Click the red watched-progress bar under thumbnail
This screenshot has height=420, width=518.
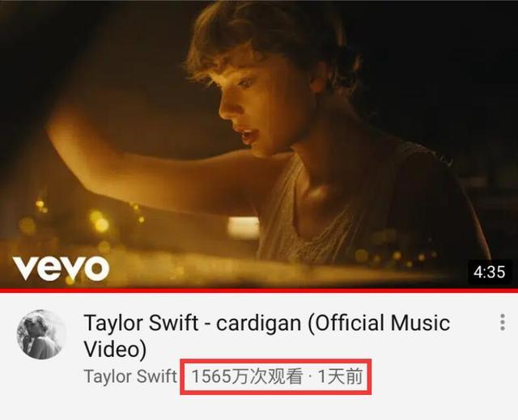259,291
